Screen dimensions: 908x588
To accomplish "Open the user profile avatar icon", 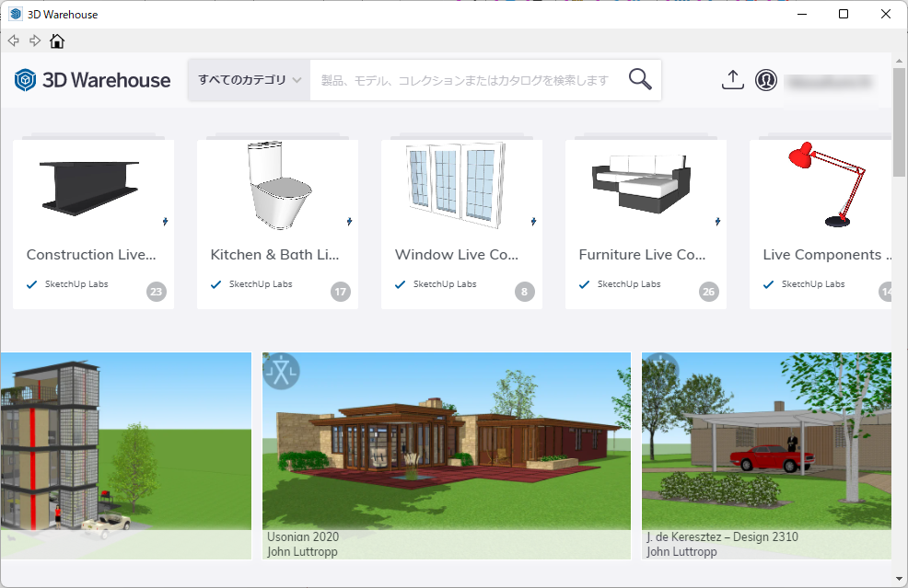I will (766, 80).
